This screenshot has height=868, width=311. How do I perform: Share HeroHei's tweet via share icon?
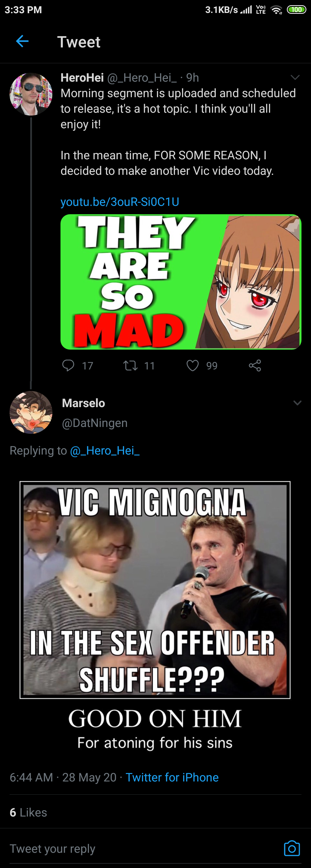tap(255, 365)
